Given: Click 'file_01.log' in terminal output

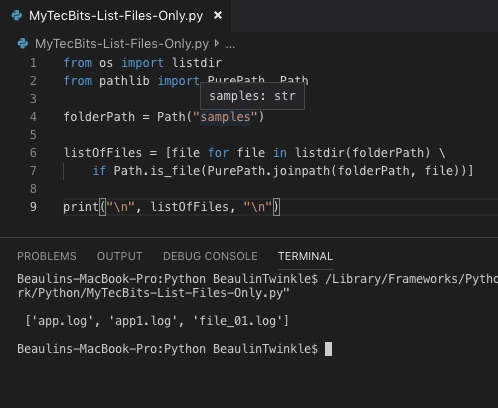Looking at the screenshot, I should pos(238,321).
